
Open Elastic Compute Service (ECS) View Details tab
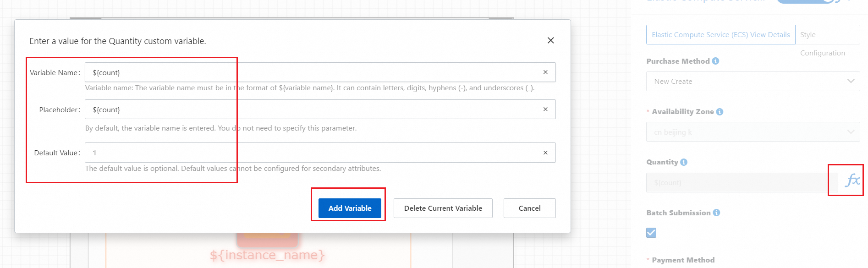point(720,35)
